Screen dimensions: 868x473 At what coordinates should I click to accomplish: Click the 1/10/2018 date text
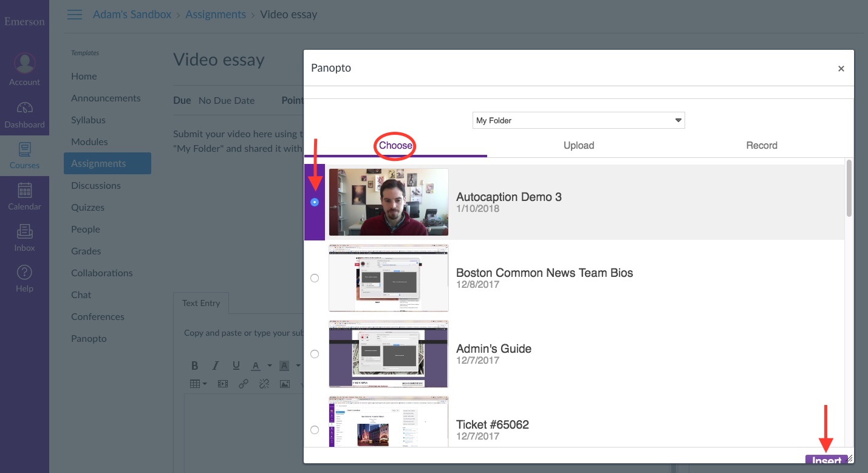[x=478, y=208]
